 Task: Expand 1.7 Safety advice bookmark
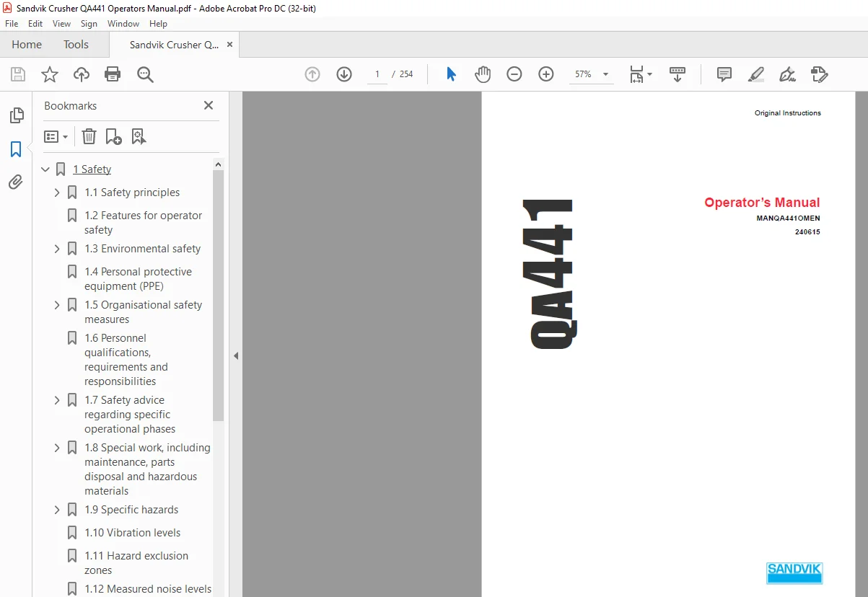point(57,400)
